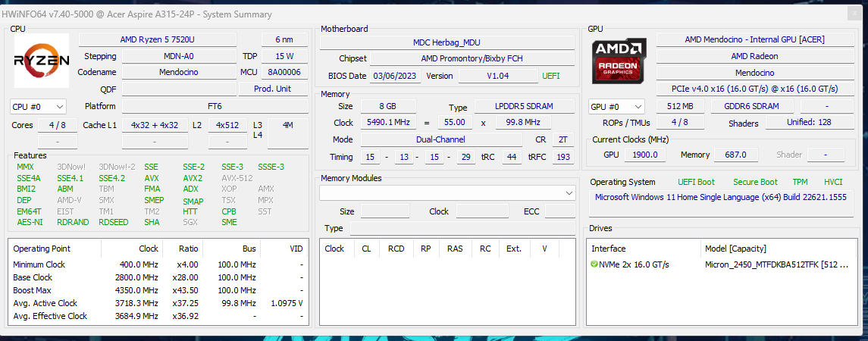Viewport: 868px width, 341px height.
Task: Close the System Summary window
Action: tap(855, 14)
